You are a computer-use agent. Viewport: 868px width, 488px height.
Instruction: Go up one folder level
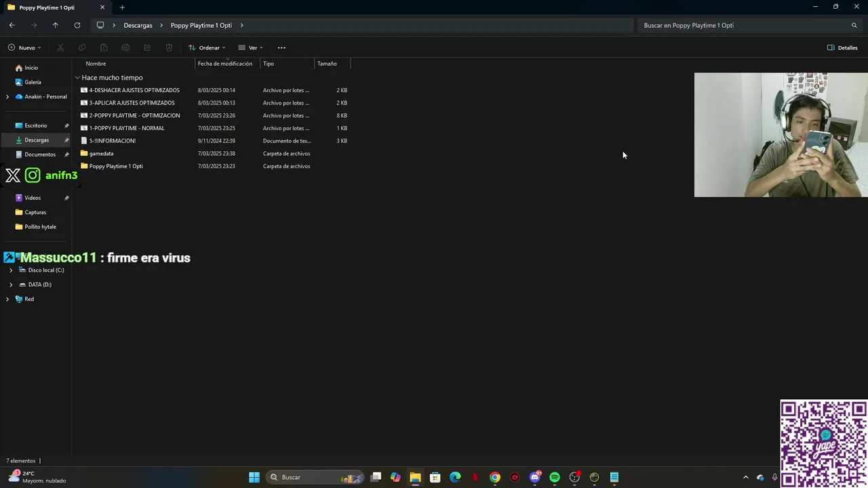(x=56, y=25)
